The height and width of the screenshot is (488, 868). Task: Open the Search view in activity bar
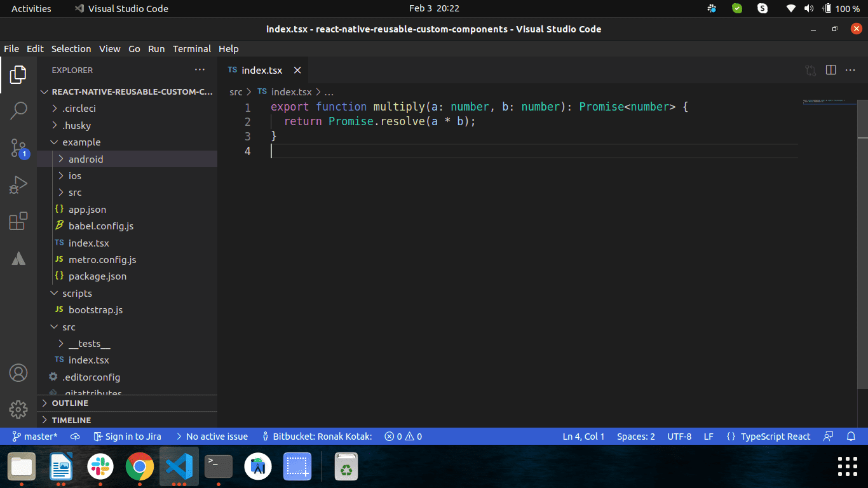point(18,111)
